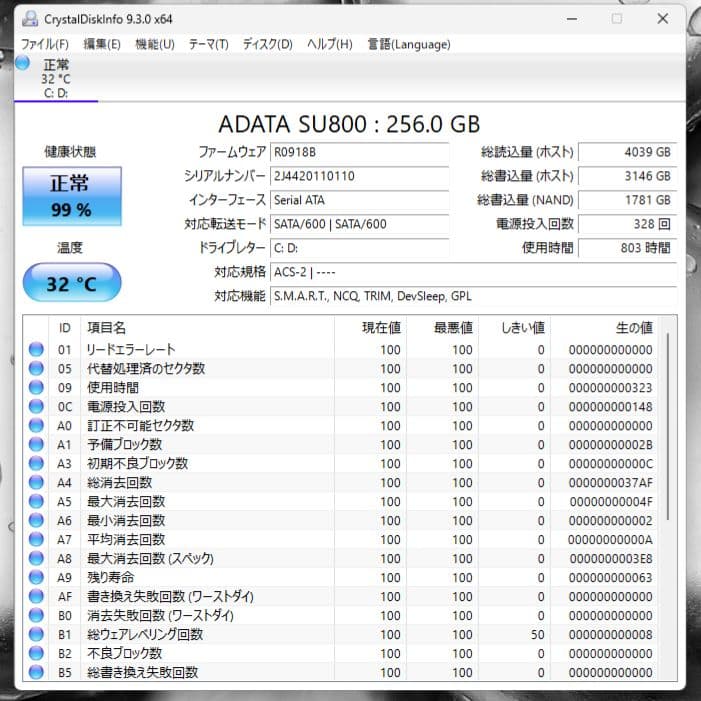The height and width of the screenshot is (701, 701).
Task: Click status orb for row AF 書き換え失敗回数
Action: (36, 596)
